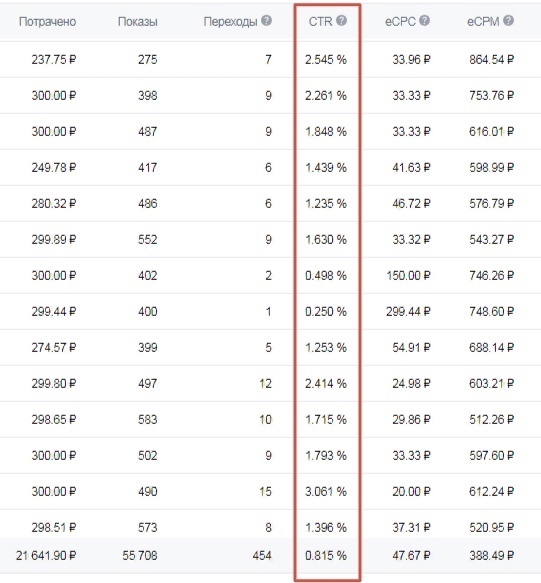Click the total impressions 55 708
The height and width of the screenshot is (583, 541).
click(140, 555)
